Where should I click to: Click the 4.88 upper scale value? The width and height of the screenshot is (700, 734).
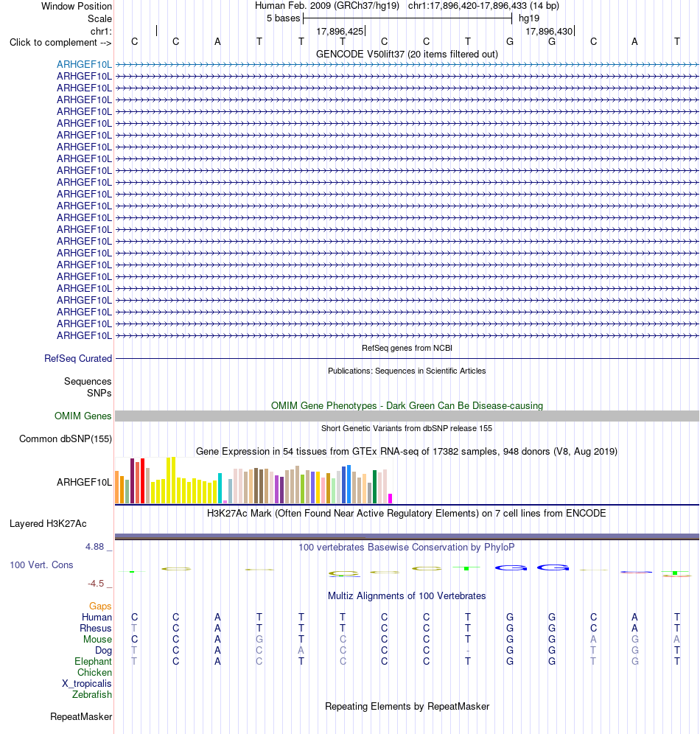point(94,547)
